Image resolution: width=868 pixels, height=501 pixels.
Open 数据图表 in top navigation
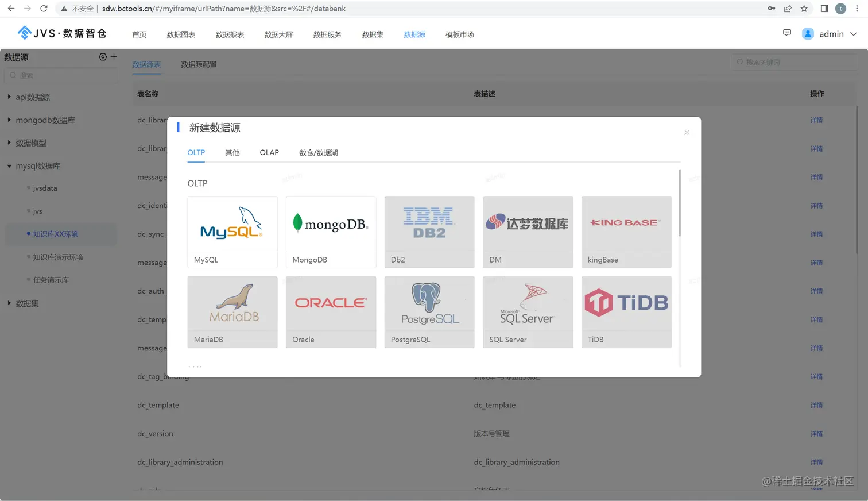(181, 34)
